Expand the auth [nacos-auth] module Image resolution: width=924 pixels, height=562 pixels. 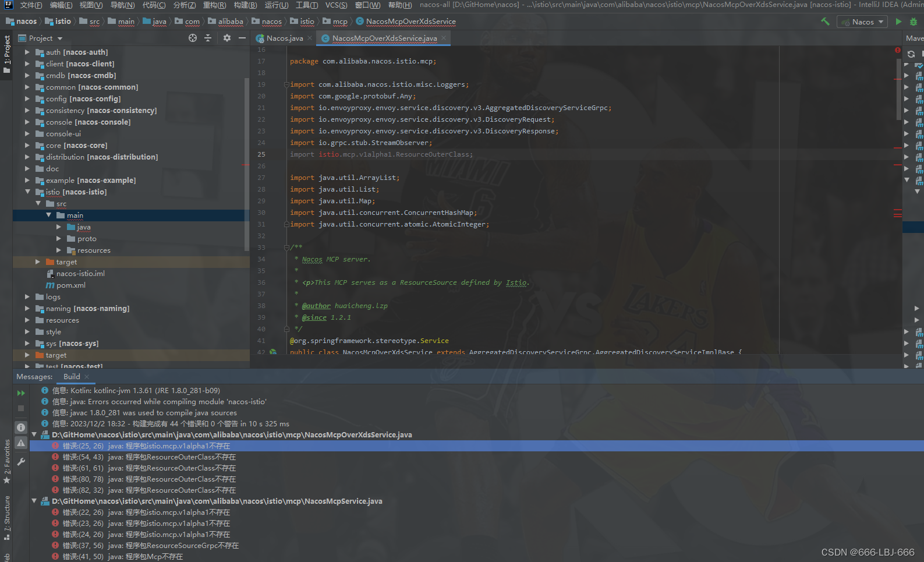coord(27,52)
